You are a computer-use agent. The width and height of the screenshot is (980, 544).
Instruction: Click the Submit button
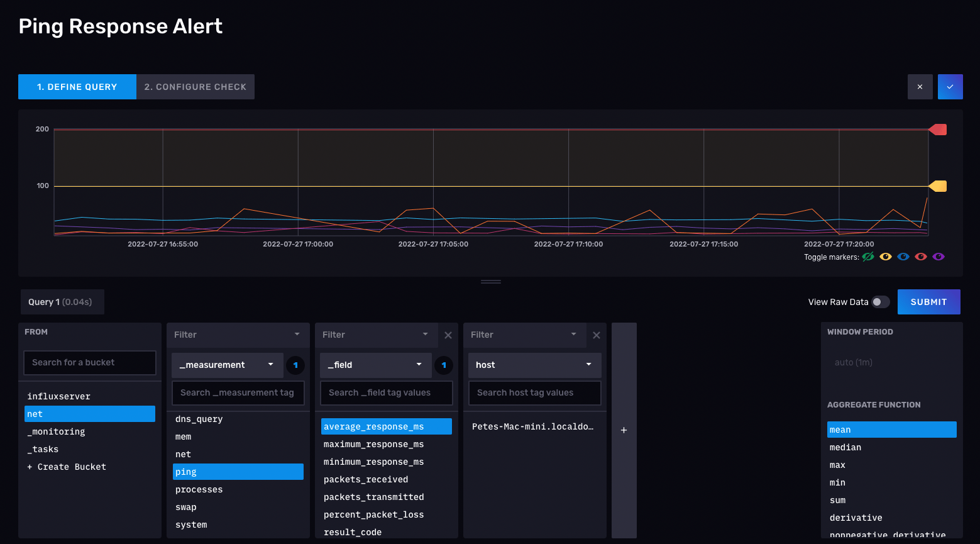(x=928, y=302)
